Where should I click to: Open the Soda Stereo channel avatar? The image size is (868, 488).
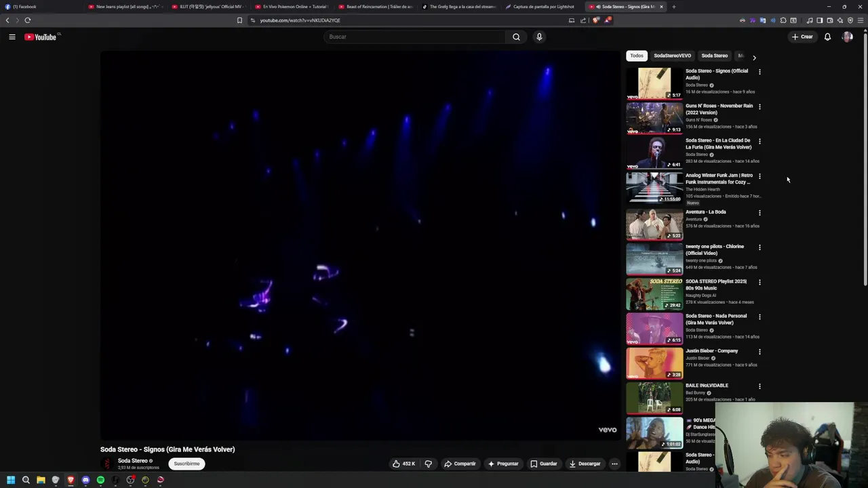(107, 464)
